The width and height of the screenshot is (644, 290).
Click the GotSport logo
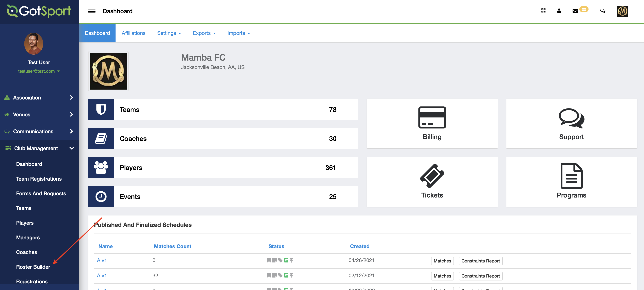coord(39,11)
